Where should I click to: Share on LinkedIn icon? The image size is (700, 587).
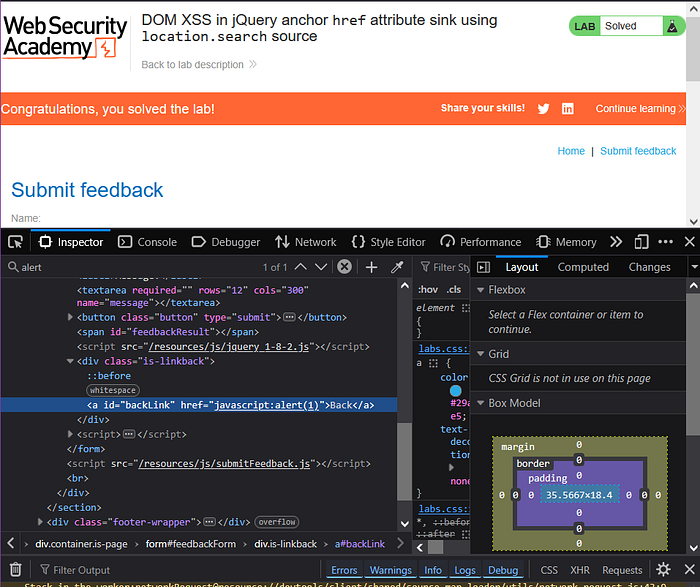567,108
